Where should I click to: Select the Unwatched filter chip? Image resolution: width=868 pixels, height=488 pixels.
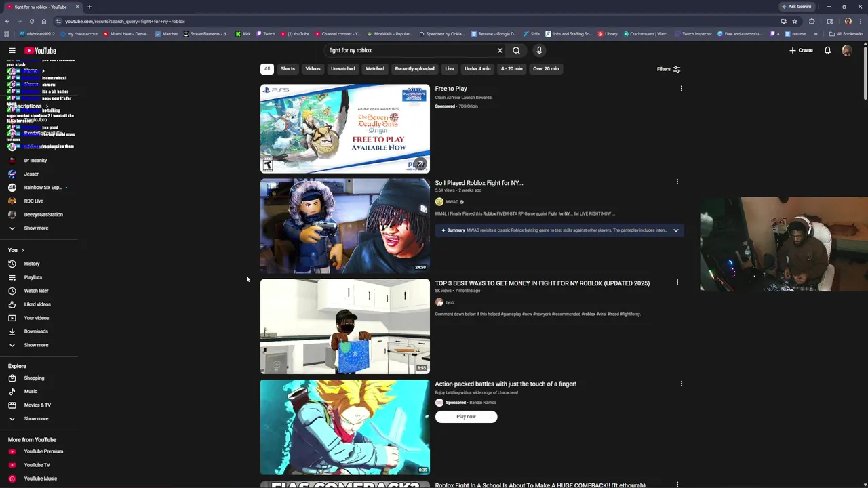pos(342,69)
